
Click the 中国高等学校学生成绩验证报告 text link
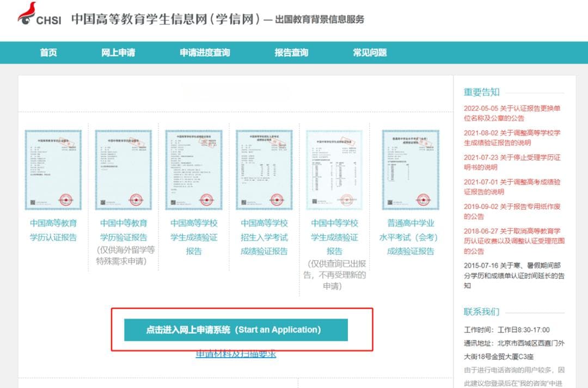pos(194,237)
